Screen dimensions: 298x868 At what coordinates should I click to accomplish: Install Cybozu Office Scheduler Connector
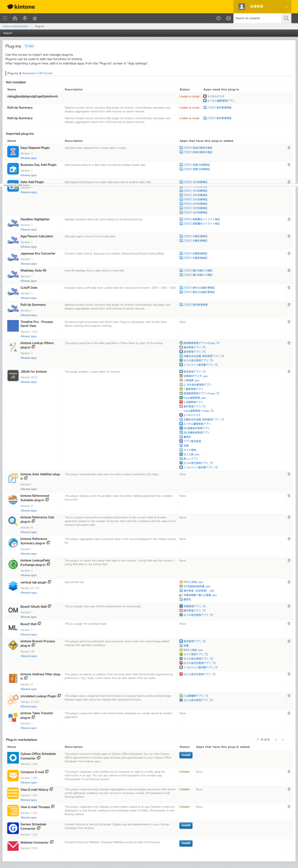coord(186,755)
